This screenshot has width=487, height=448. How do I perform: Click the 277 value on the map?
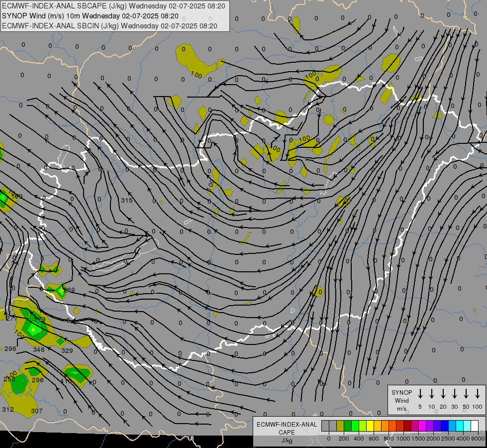[x=12, y=319]
